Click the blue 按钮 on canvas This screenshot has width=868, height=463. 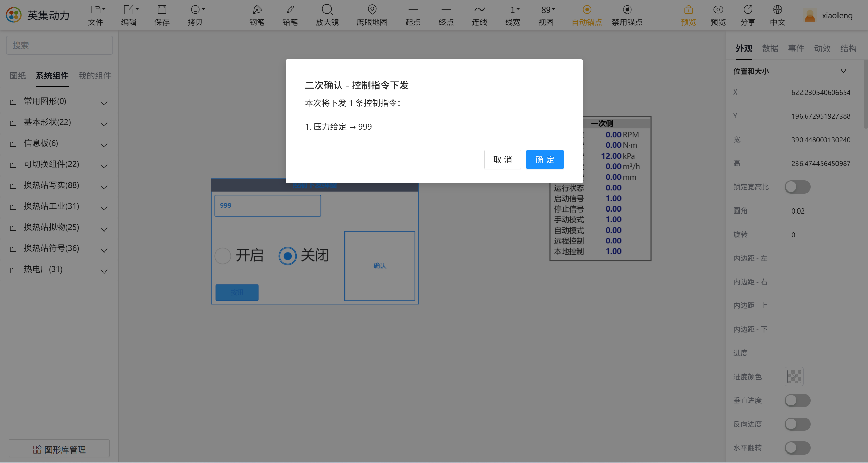237,292
